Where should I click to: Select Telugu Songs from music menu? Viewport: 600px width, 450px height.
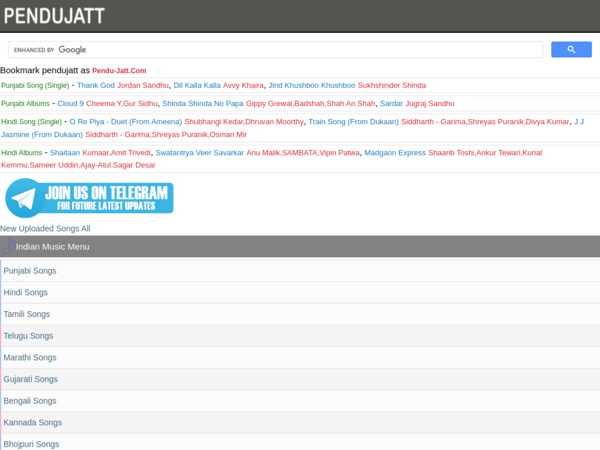pos(300,336)
